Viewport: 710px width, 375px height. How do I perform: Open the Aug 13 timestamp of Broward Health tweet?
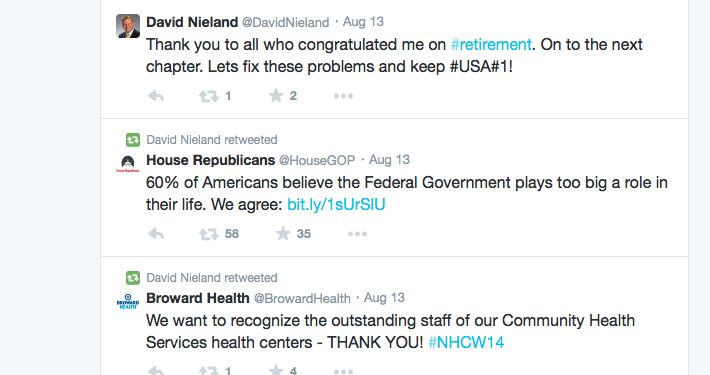tap(384, 298)
